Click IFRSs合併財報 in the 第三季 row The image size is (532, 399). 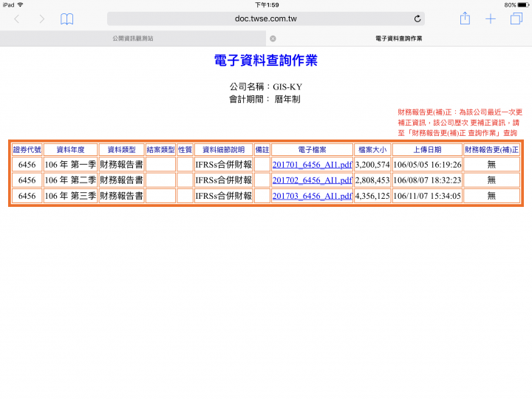[x=224, y=196]
